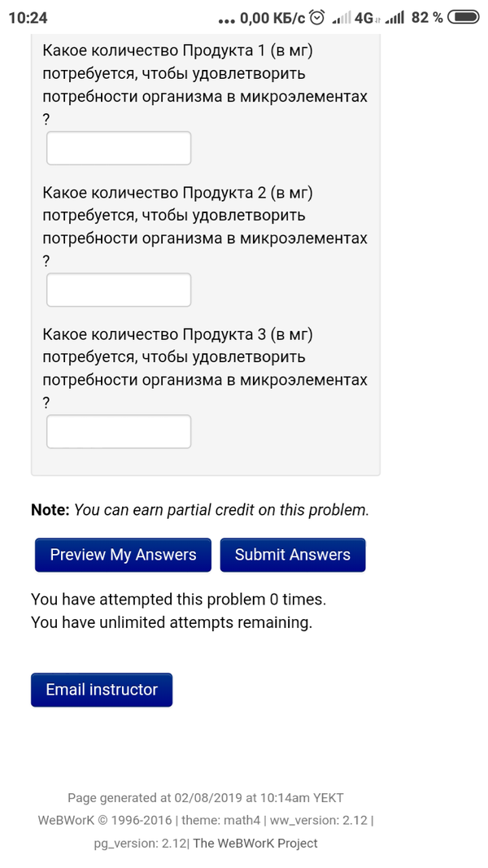Tap the battery icon in status bar

coord(464,17)
